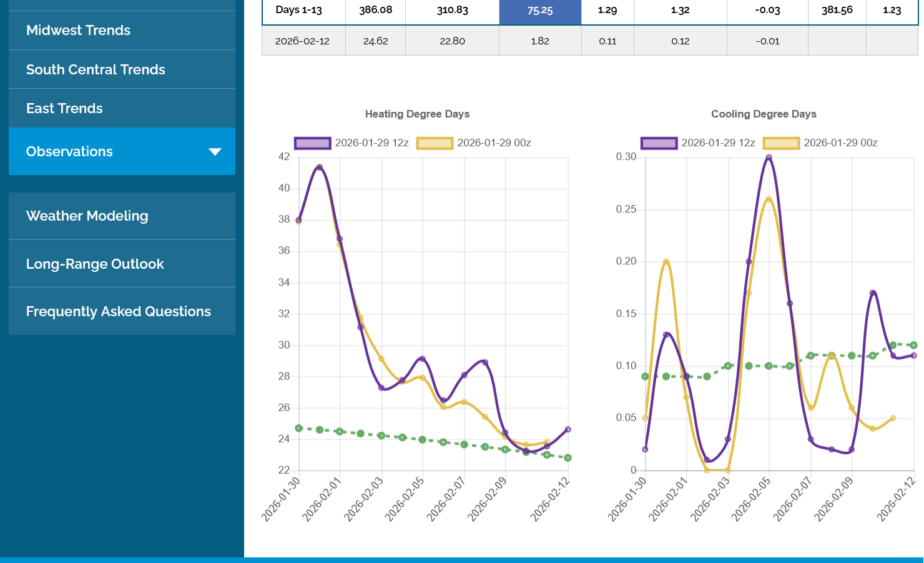Click the 2026-02-12 table row date
The height and width of the screenshot is (563, 924).
click(302, 41)
